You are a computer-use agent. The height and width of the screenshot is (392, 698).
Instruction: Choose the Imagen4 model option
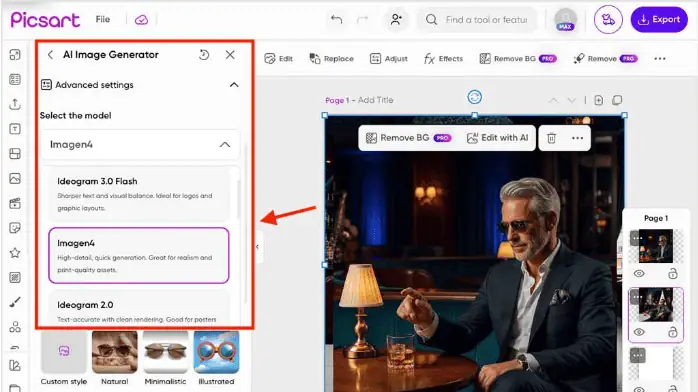139,255
